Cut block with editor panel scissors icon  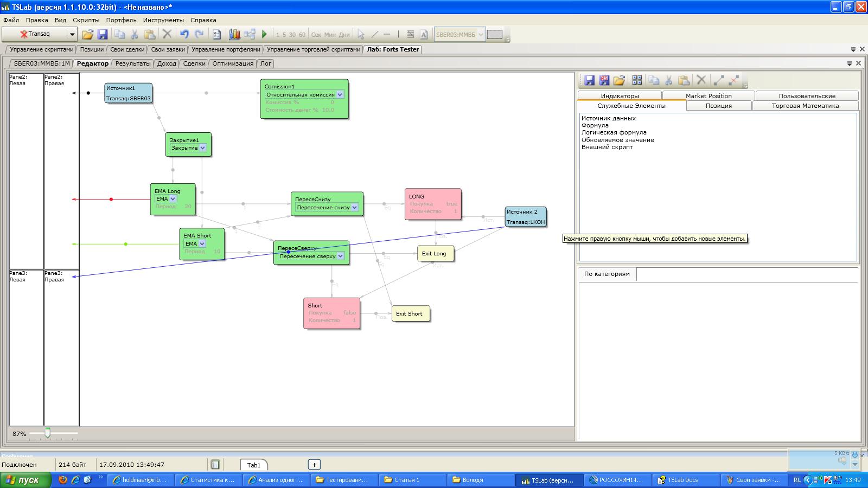point(669,80)
